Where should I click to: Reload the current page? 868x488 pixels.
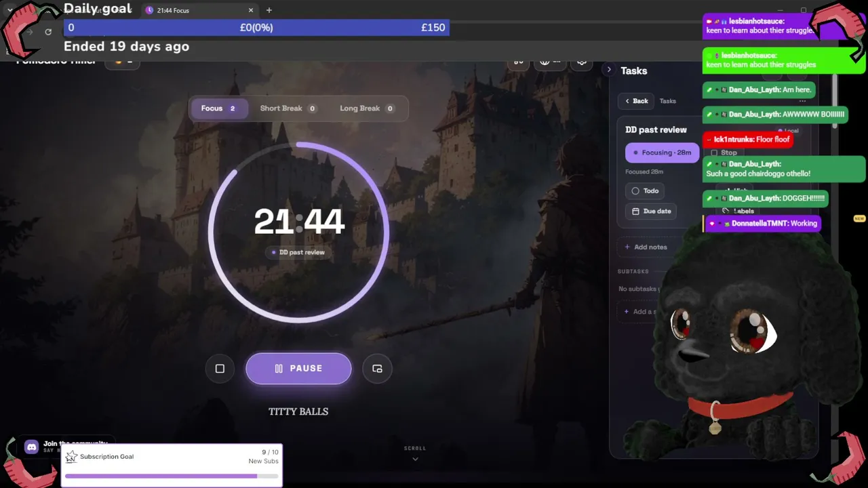pyautogui.click(x=48, y=32)
